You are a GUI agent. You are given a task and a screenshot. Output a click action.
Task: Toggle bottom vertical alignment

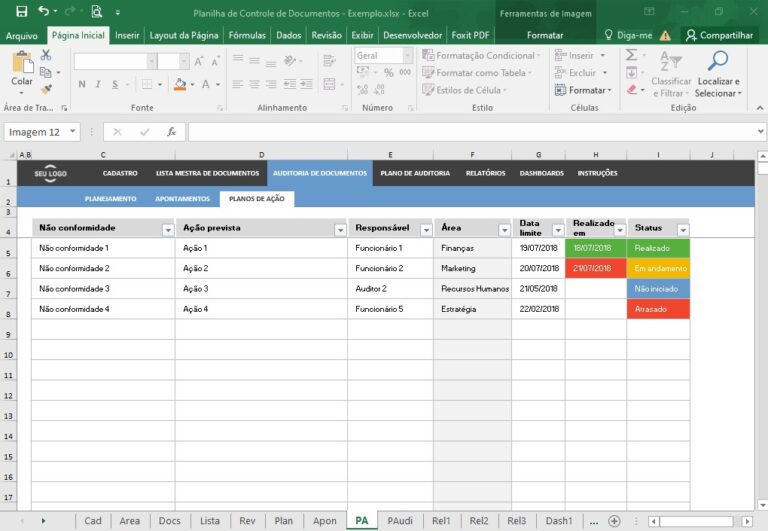271,62
